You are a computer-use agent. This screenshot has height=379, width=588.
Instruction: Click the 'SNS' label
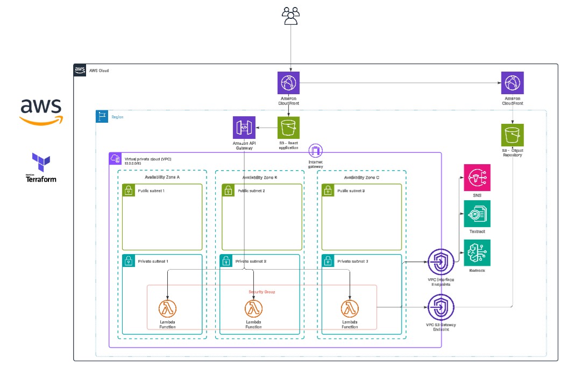[477, 195]
